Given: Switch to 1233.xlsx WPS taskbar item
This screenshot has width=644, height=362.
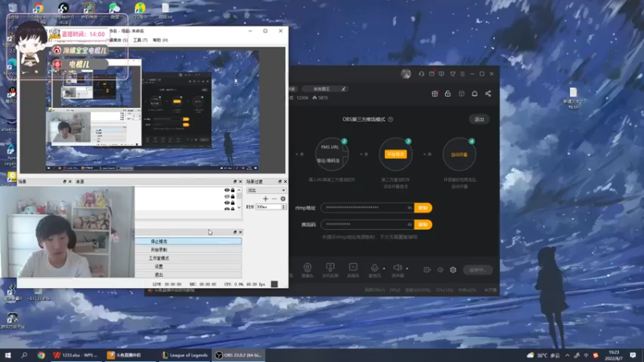Looking at the screenshot, I should tap(76, 356).
